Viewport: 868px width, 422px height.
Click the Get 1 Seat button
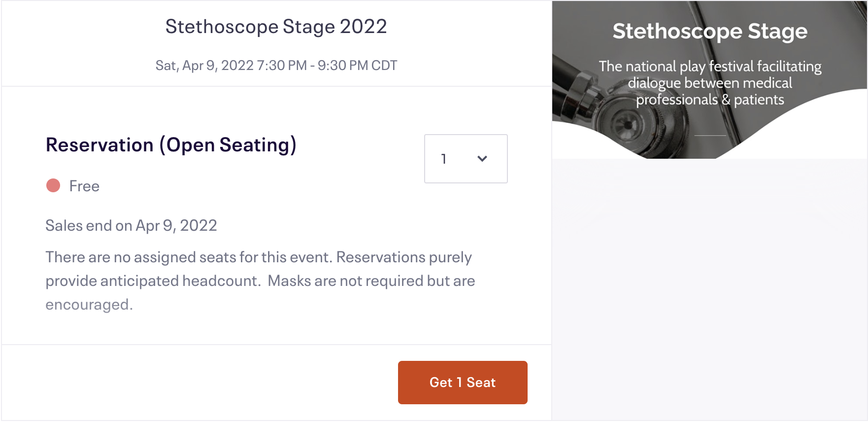click(463, 383)
